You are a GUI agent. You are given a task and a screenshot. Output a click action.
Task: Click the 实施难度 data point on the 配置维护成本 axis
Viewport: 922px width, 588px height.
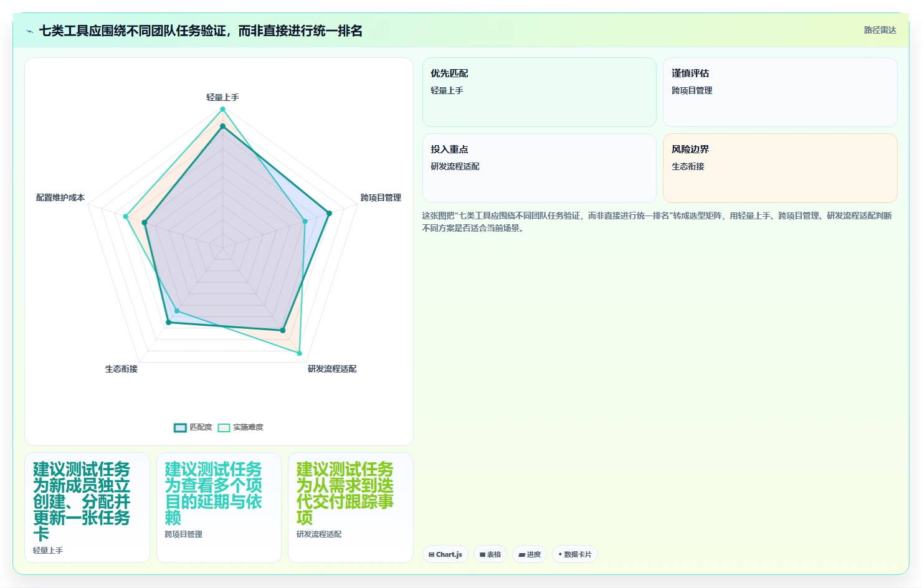point(125,217)
